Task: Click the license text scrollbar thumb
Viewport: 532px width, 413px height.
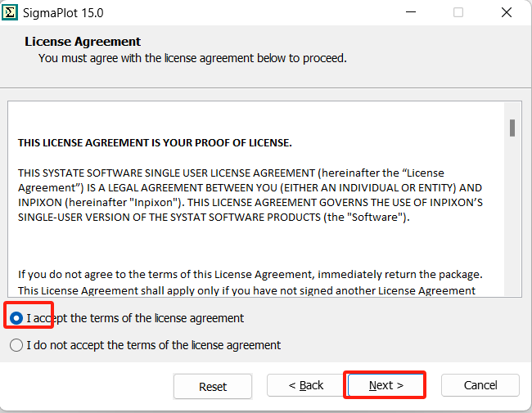Action: tap(512, 128)
